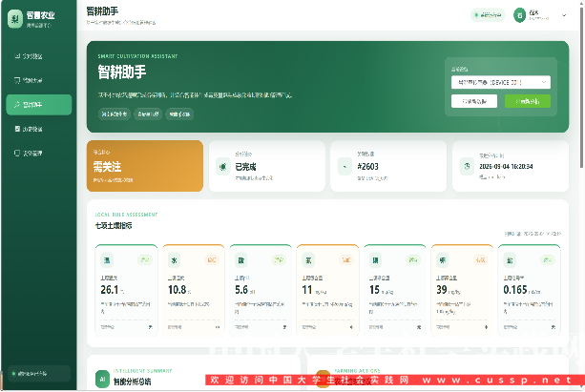Click the orange status badge on 10.8 card
This screenshot has width=585, height=392.
tap(212, 260)
